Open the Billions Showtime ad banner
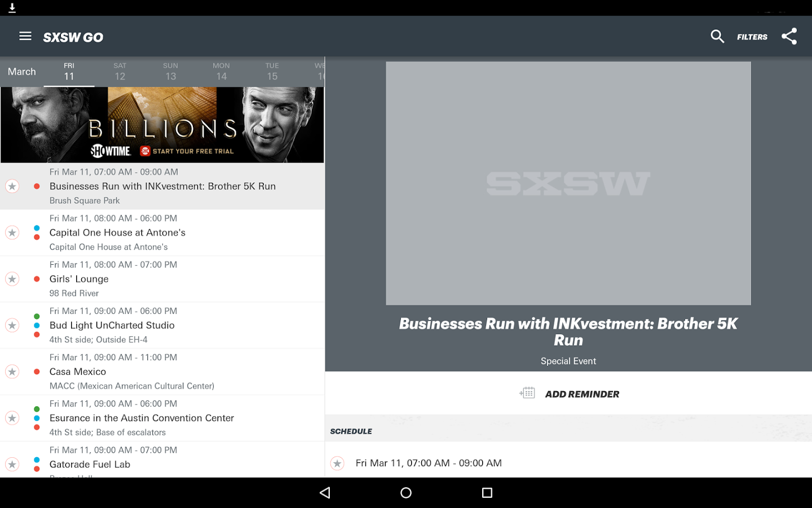Screen dimensions: 812x508 point(162,125)
